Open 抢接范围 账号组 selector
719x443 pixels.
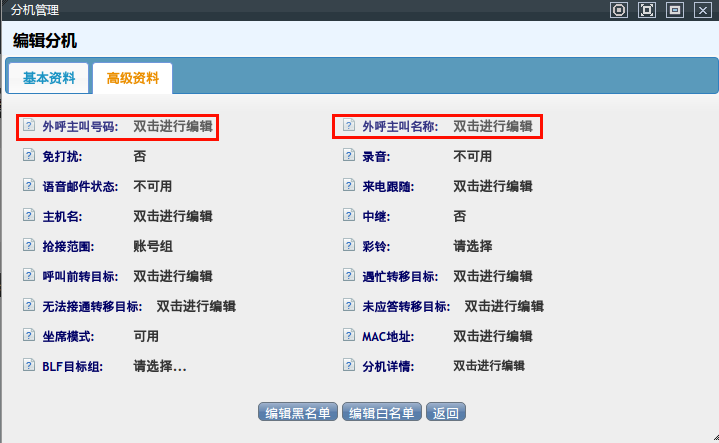click(x=152, y=246)
